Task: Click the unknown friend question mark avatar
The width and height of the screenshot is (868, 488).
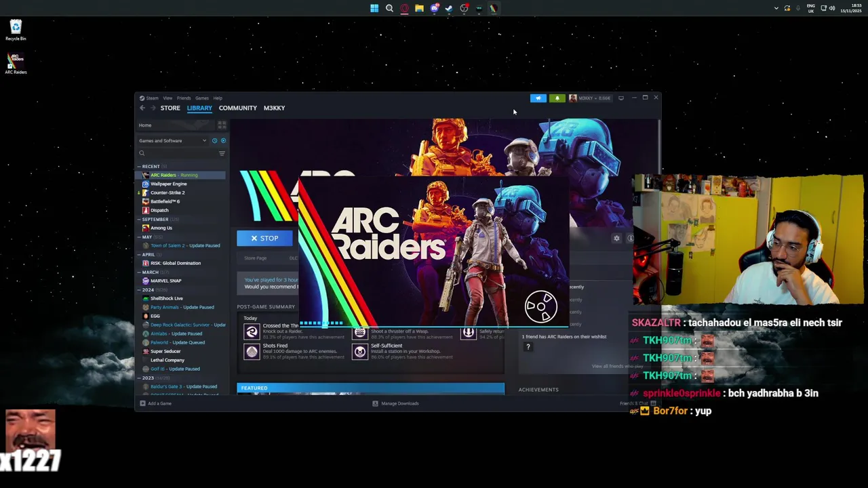Action: (528, 347)
